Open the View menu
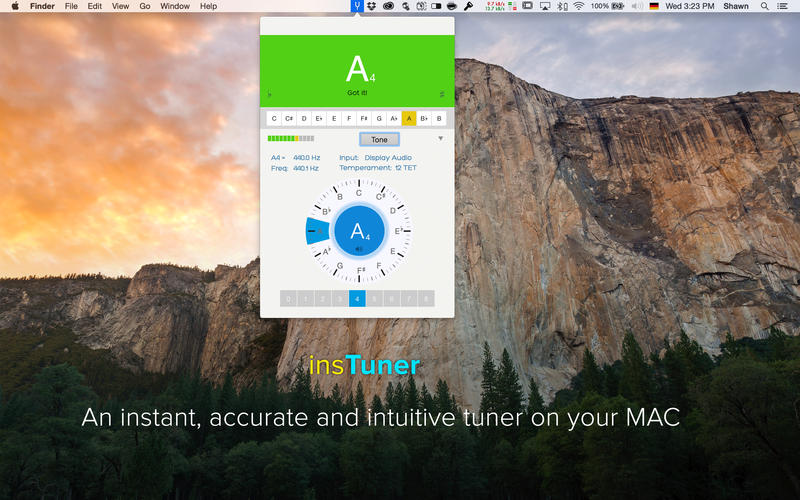 coord(120,6)
